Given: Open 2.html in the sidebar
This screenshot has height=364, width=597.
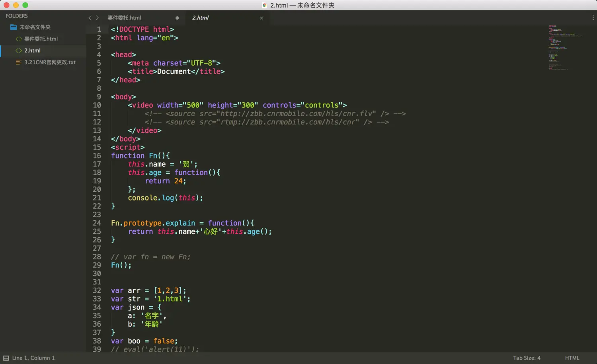Looking at the screenshot, I should (32, 51).
